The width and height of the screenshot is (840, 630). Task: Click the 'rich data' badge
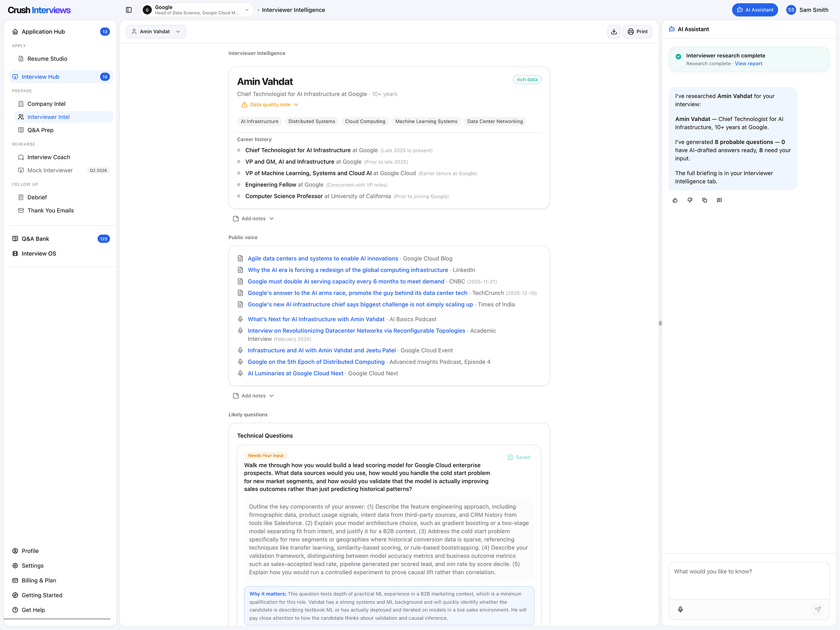click(527, 80)
